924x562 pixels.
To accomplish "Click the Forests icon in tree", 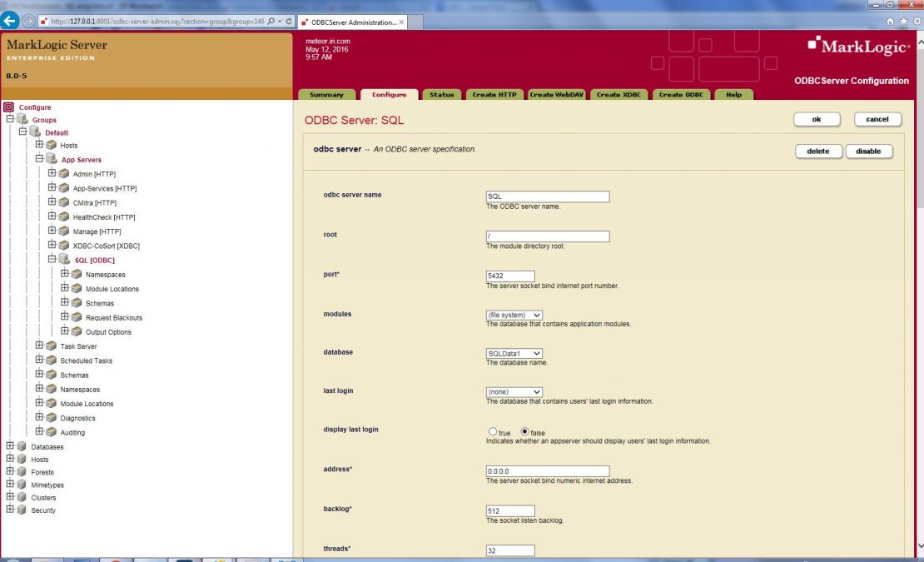I will point(22,472).
